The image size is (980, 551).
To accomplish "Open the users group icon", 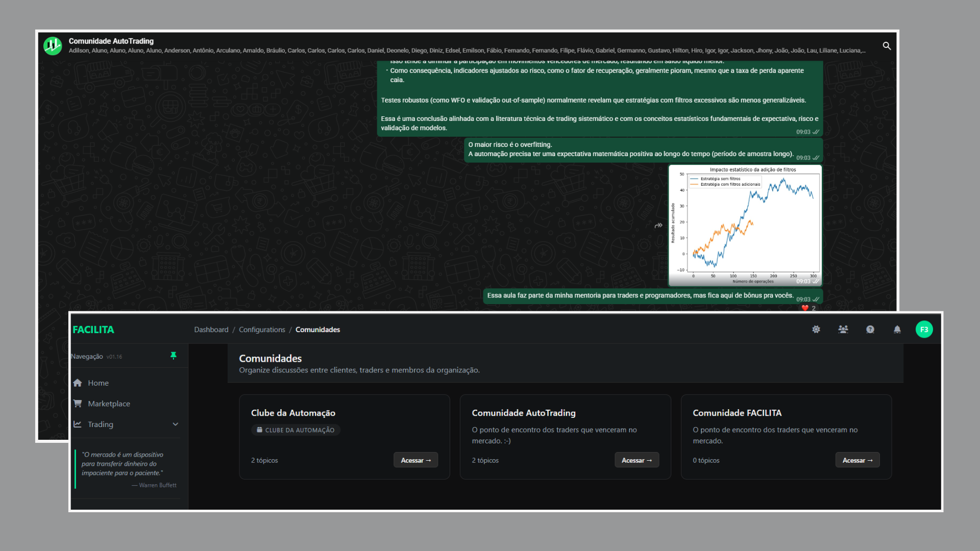I will pos(843,330).
